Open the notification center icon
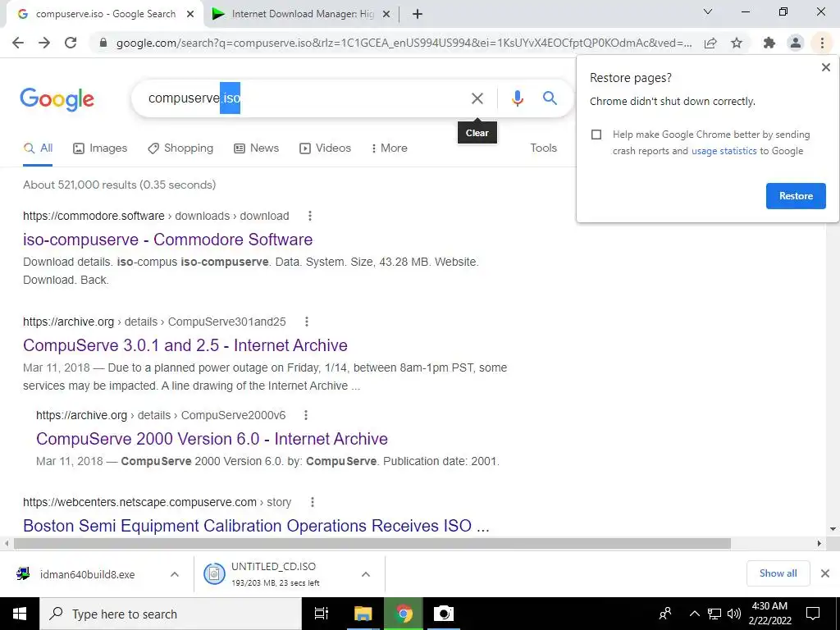 813,614
